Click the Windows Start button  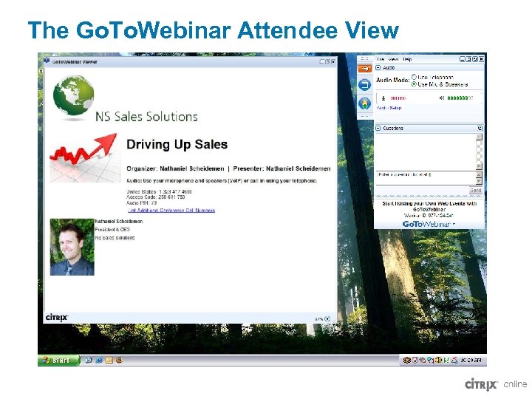pyautogui.click(x=58, y=360)
